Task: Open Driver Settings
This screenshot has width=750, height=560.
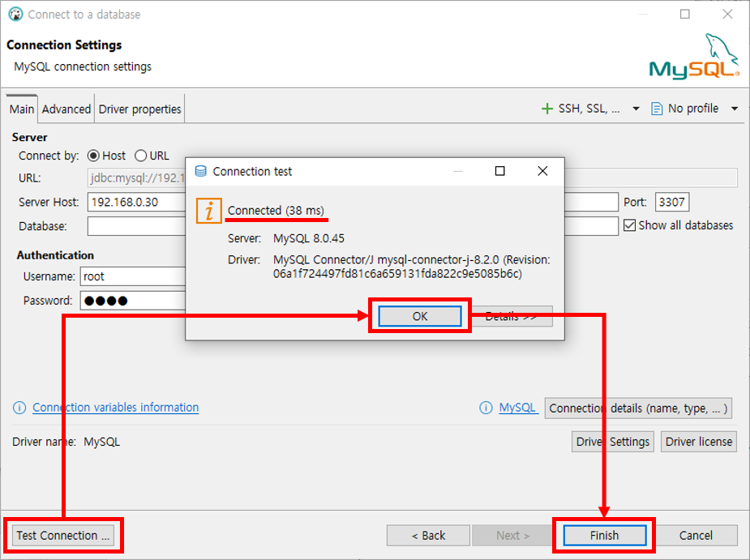Action: coord(613,442)
